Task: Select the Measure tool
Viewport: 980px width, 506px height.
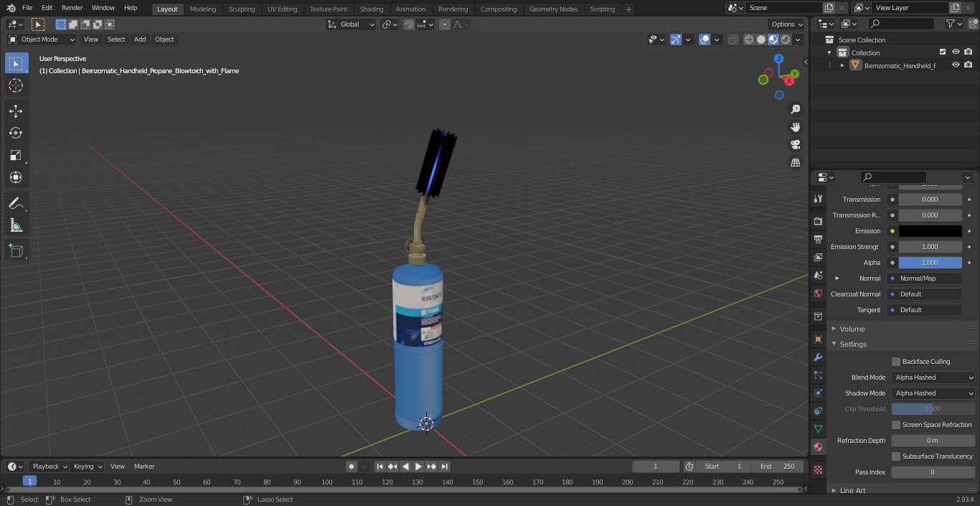Action: (x=16, y=226)
